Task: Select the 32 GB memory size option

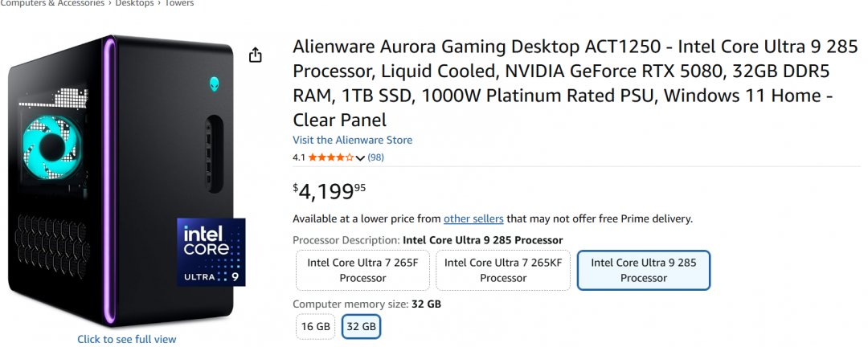Action: [361, 327]
